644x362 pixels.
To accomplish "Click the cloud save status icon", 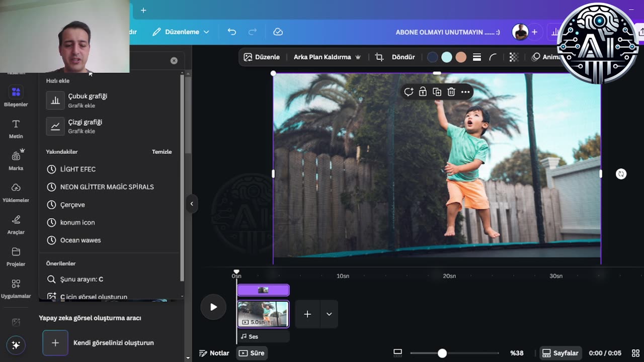I will click(278, 32).
